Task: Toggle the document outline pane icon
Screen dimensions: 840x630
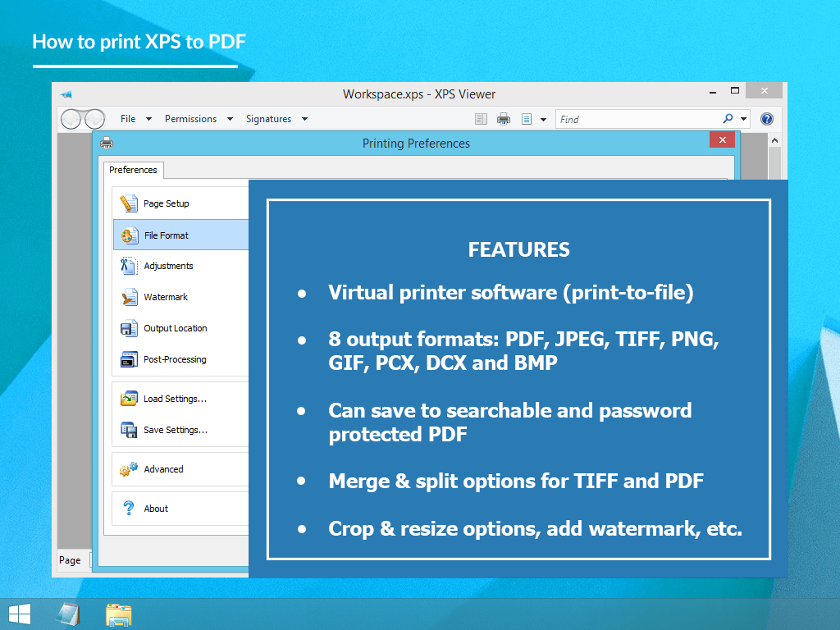Action: (481, 119)
